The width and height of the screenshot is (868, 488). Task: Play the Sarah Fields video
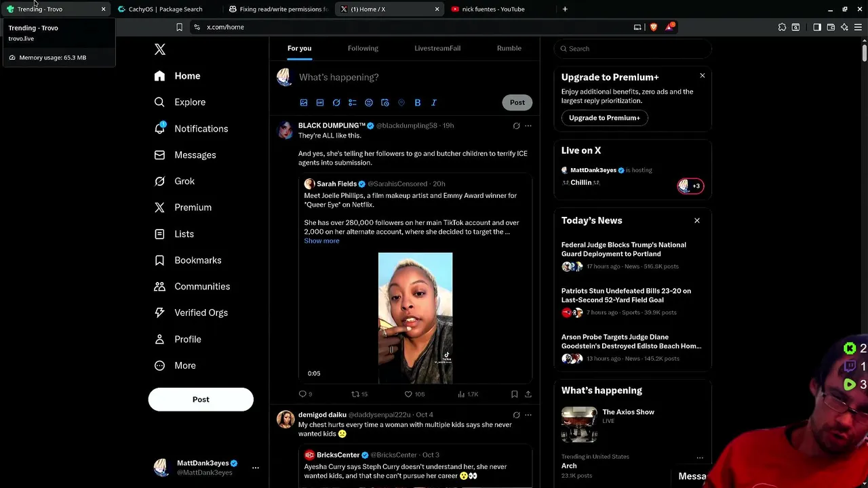[415, 318]
